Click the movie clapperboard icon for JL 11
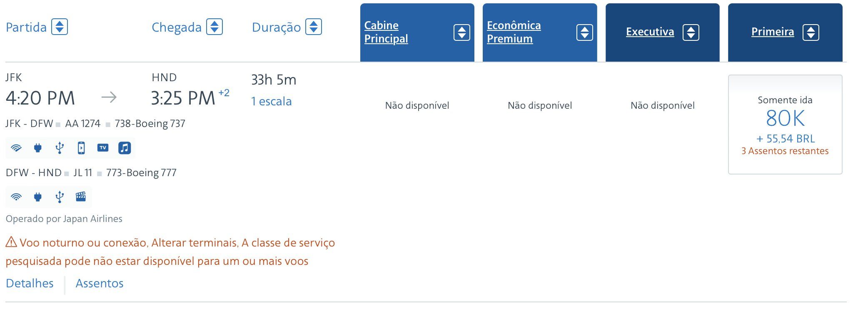 click(81, 197)
